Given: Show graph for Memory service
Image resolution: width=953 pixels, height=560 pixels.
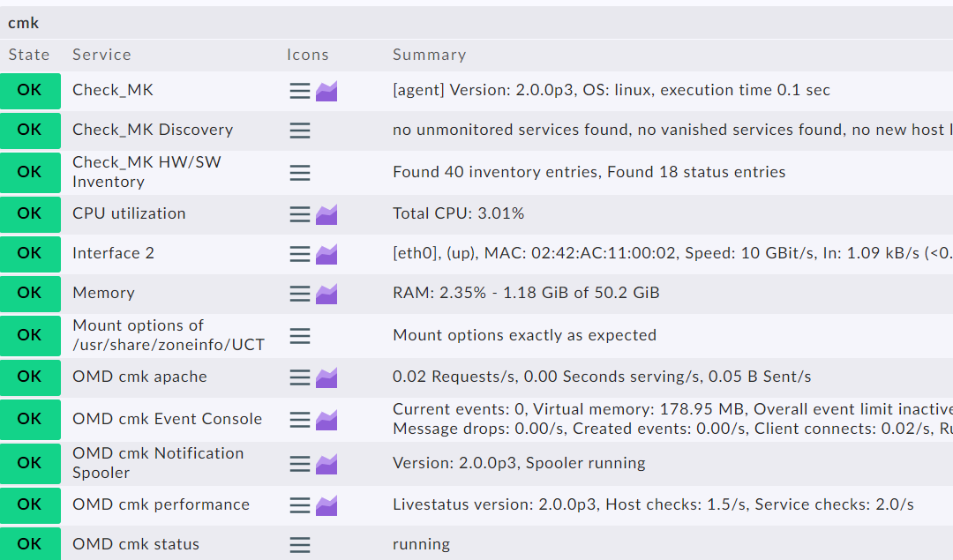Looking at the screenshot, I should tap(326, 294).
